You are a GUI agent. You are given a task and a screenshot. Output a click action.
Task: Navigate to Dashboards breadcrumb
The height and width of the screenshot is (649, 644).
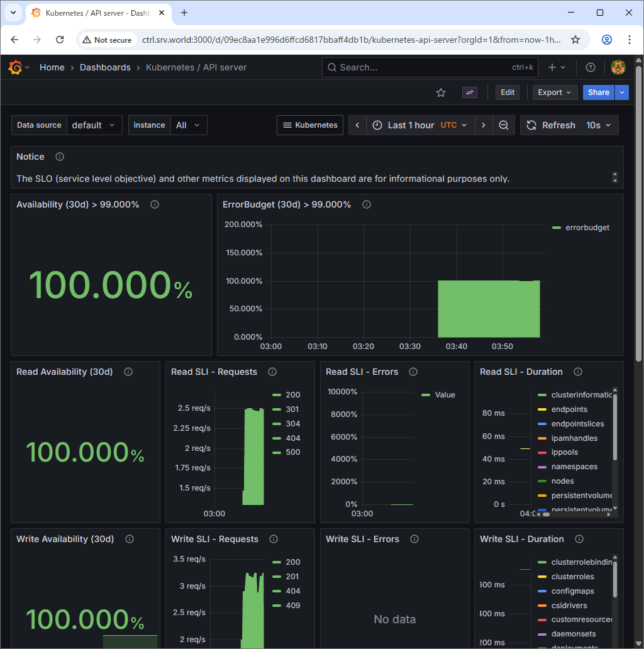click(105, 67)
